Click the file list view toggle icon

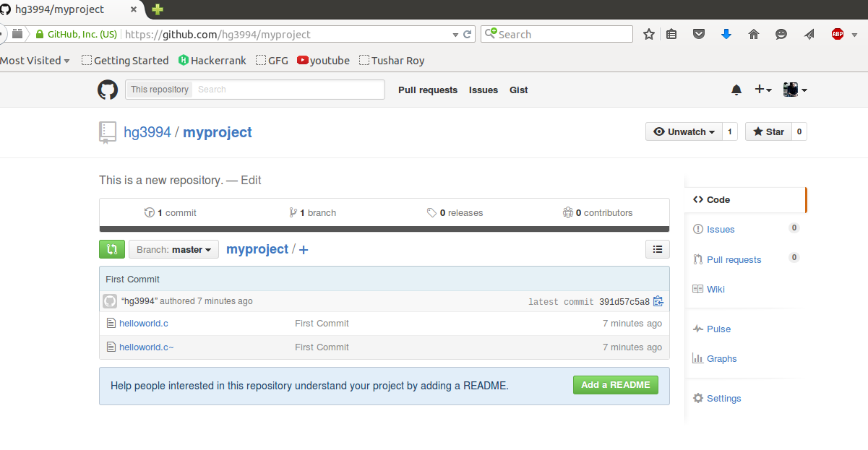(x=658, y=249)
